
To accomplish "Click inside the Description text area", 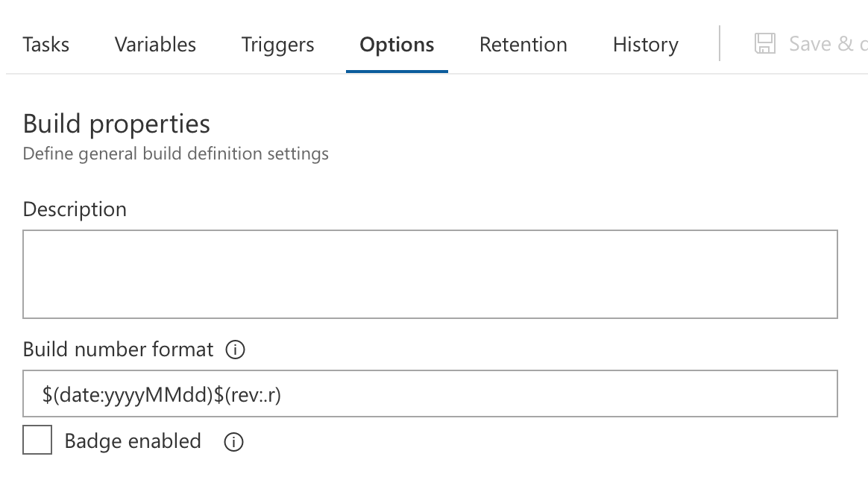I will [x=430, y=274].
